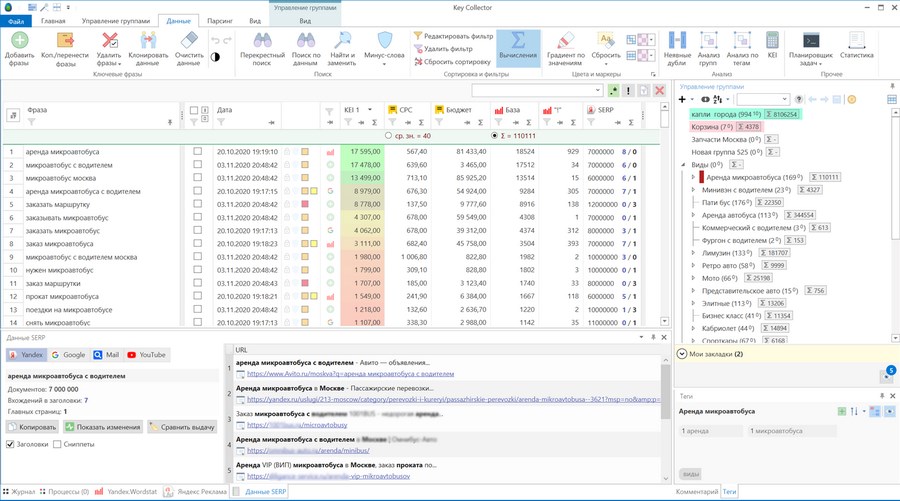Viewport: 900px width, 501px height.
Task: Click the main table search input field
Action: 532,91
